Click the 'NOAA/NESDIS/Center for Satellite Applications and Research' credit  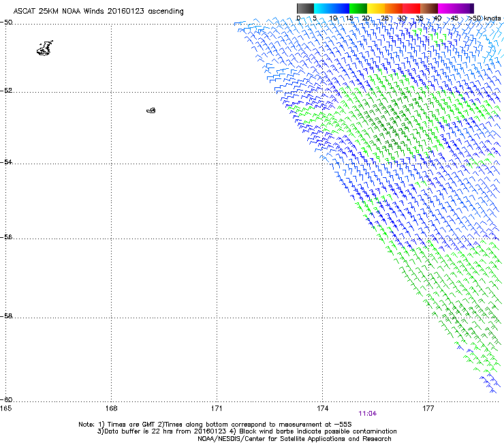point(294,439)
